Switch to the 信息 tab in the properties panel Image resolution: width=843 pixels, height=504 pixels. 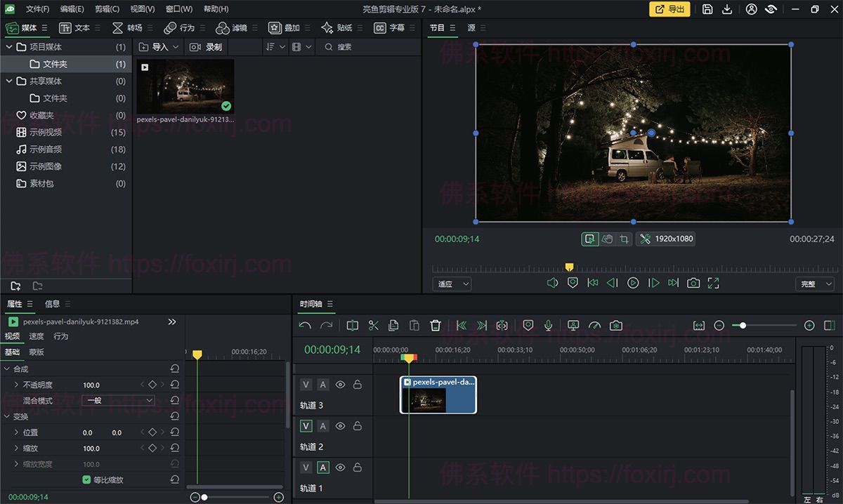click(51, 304)
